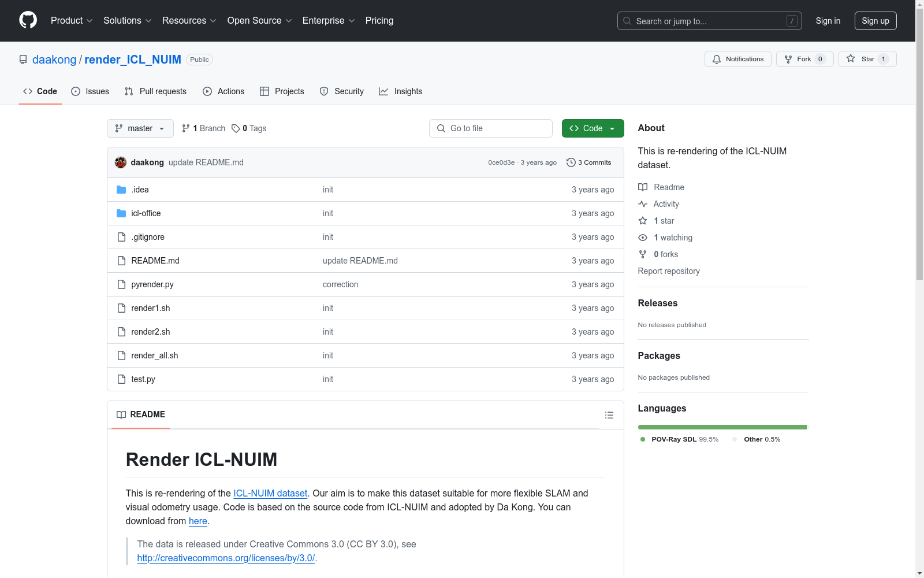Viewport: 924px width, 578px height.
Task: Fork the repository
Action: coord(804,59)
